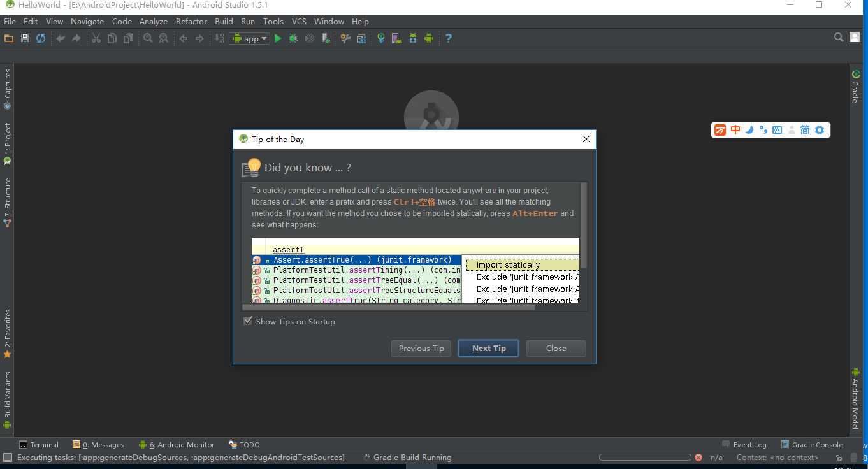
Task: Open the AVD Manager icon
Action: [x=397, y=38]
